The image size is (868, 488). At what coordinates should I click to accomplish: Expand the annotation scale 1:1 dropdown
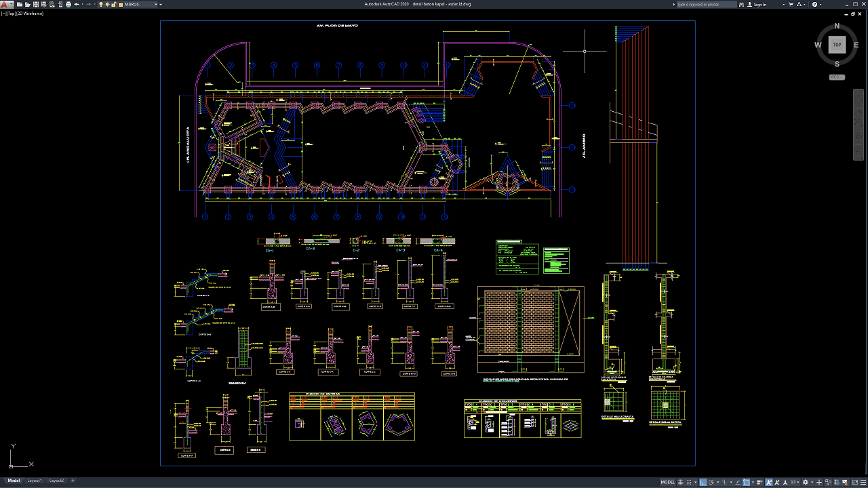click(795, 482)
